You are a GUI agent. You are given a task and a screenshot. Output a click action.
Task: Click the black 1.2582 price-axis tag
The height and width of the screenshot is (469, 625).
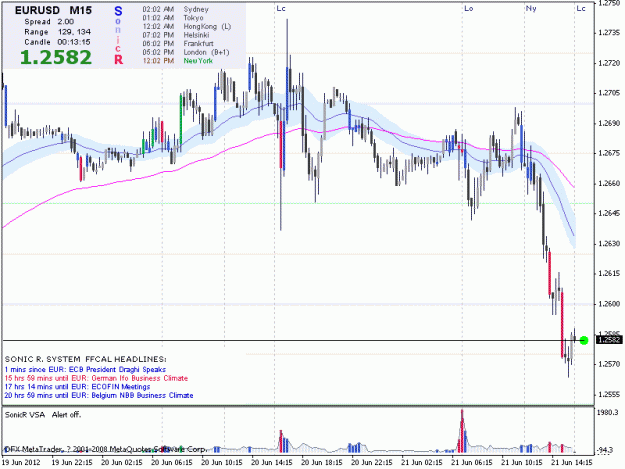pyautogui.click(x=609, y=340)
